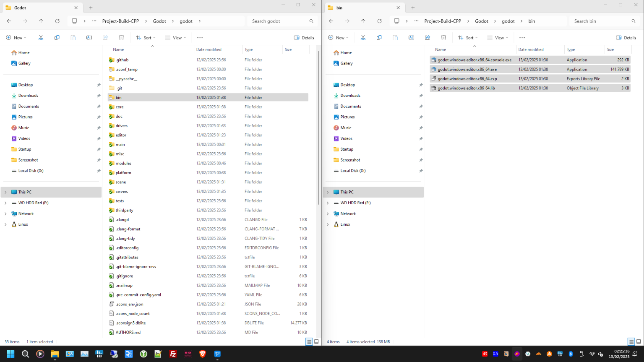
Task: Open Downloads in Godot window sidebar
Action: 28,96
